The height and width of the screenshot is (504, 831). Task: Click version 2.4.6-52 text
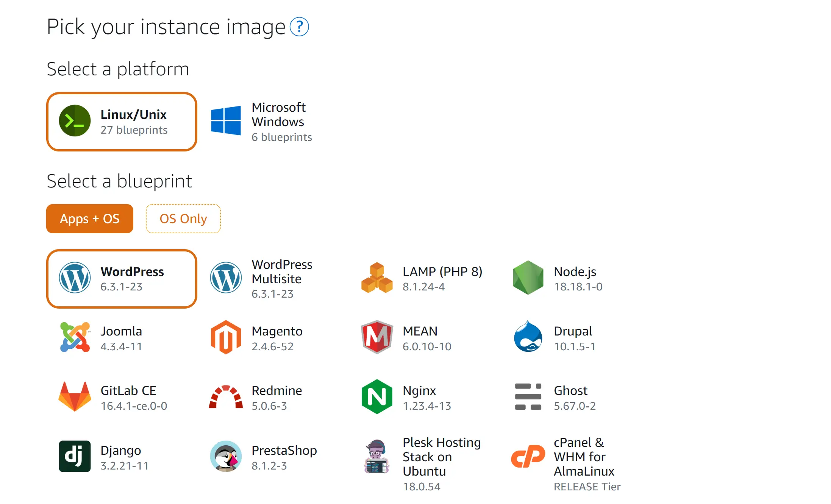(x=273, y=346)
